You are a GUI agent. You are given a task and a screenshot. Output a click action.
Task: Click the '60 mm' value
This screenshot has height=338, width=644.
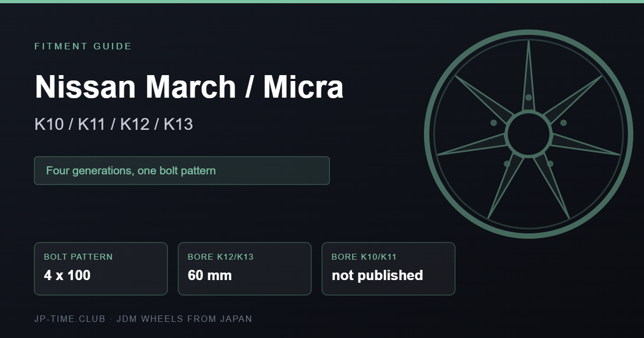210,276
